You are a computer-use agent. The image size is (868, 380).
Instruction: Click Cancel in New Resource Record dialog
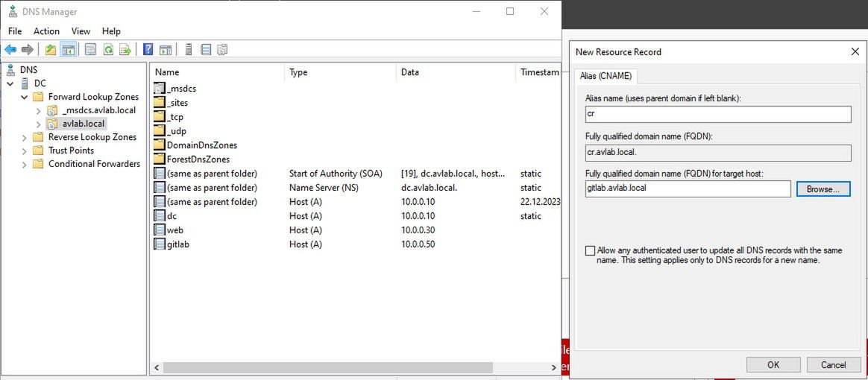(833, 364)
